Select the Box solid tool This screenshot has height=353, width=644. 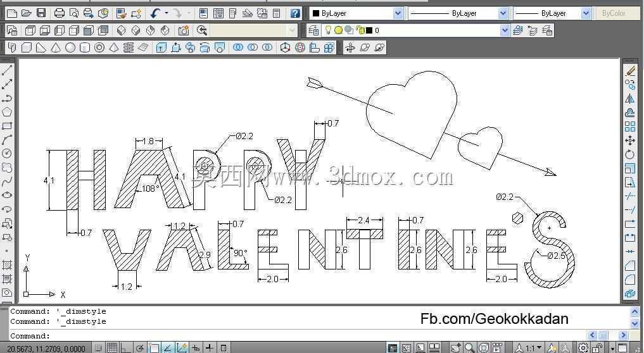pos(27,47)
